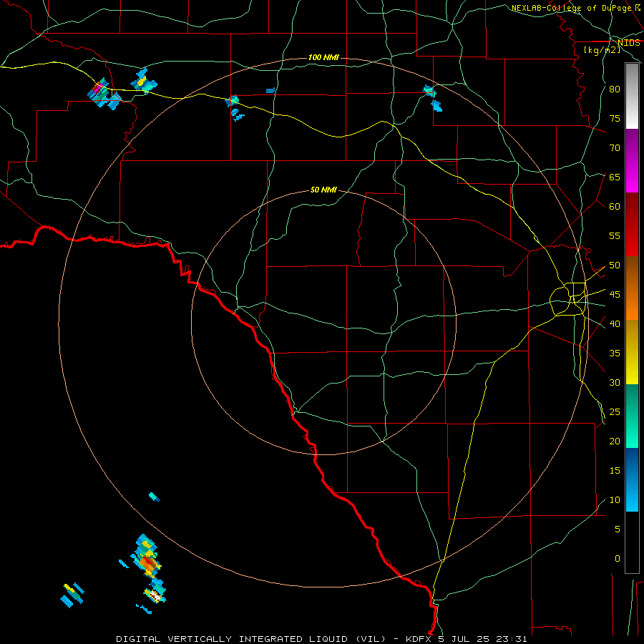Image resolution: width=644 pixels, height=644 pixels.
Task: Click the "[kg/m2]" units label
Action: 602,50
